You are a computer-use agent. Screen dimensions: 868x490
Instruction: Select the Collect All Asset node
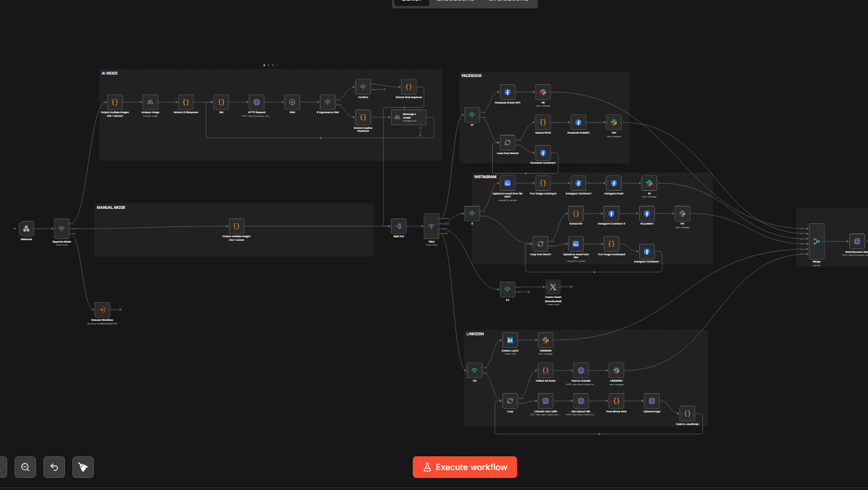545,370
